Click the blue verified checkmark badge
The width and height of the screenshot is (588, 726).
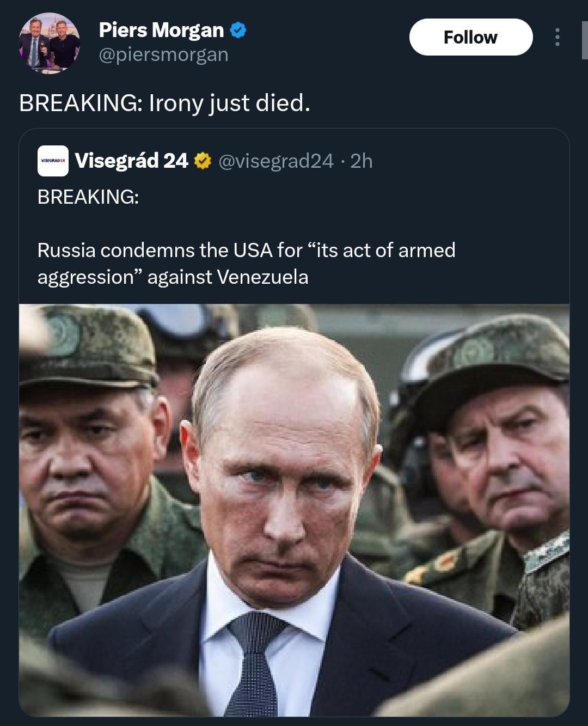point(238,30)
